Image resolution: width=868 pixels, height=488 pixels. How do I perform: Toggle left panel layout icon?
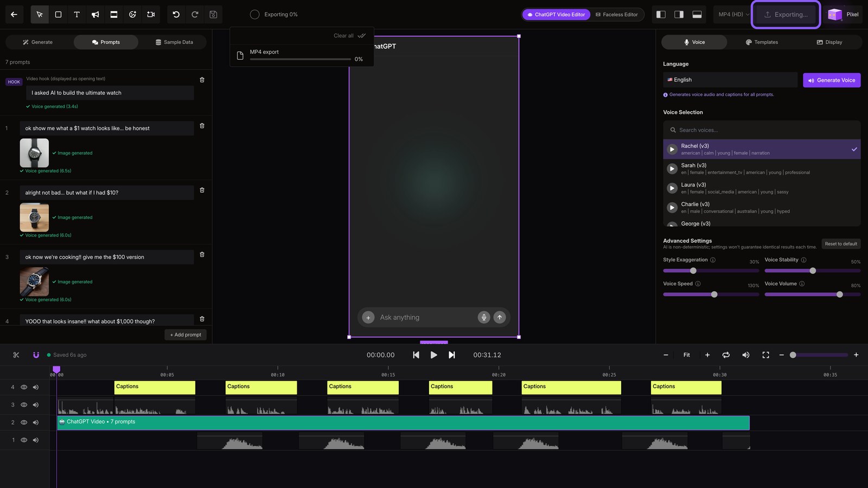pyautogui.click(x=661, y=15)
